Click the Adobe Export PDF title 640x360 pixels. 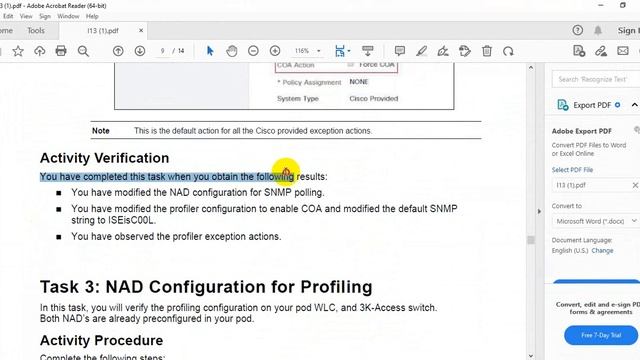point(582,131)
